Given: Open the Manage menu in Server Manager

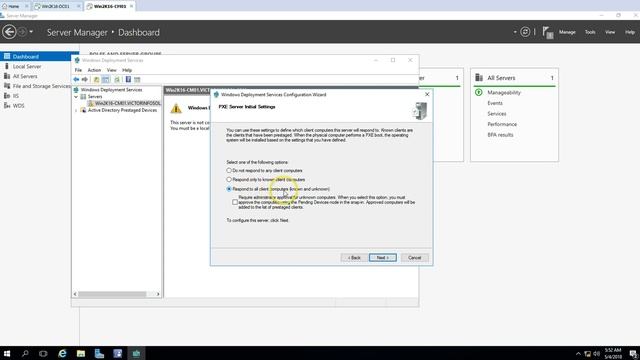Looking at the screenshot, I should point(567,32).
